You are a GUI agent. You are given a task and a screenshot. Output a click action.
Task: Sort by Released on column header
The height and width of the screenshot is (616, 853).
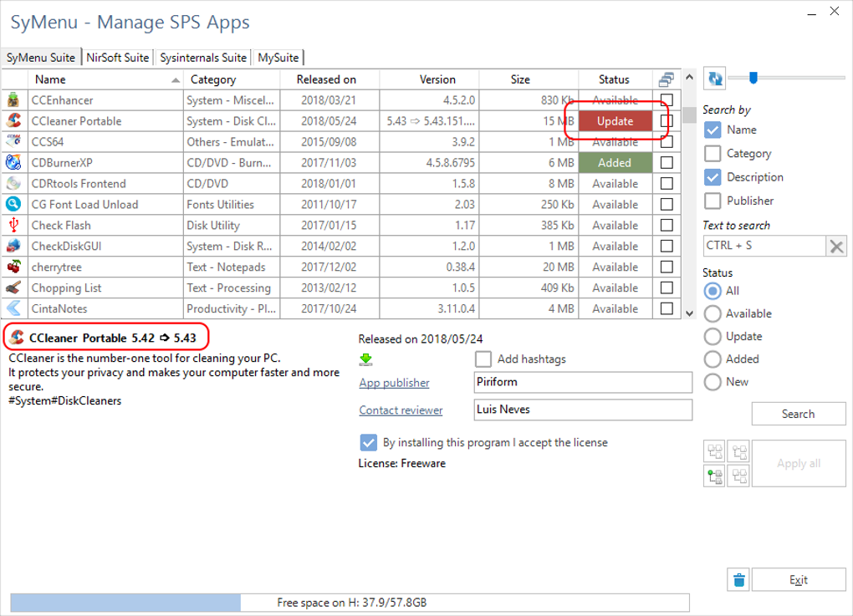tap(329, 79)
